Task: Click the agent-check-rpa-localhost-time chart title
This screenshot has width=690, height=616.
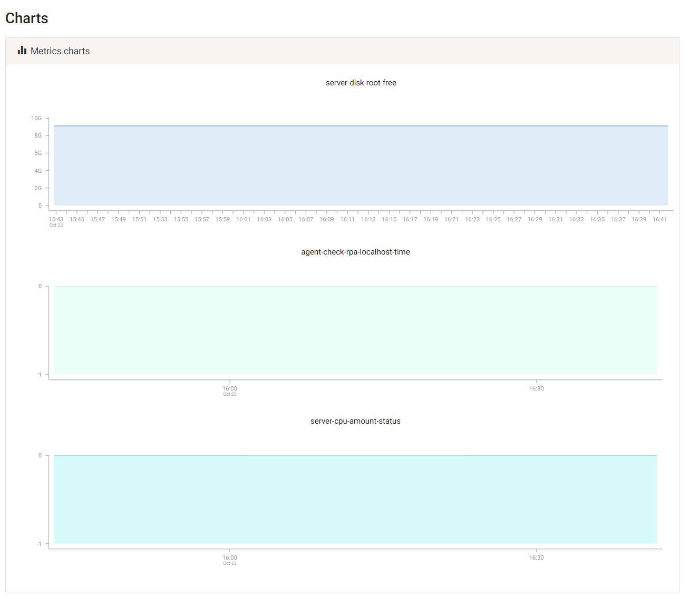Action: (x=355, y=252)
